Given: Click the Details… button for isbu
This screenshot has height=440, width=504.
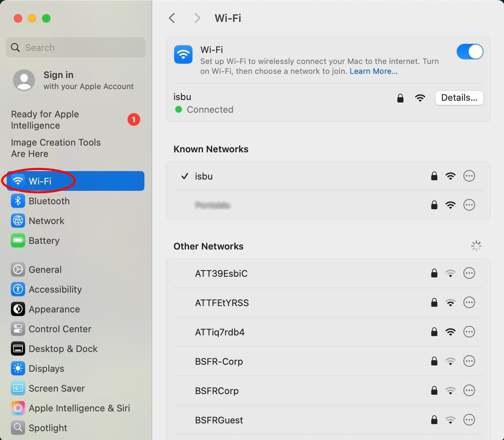Looking at the screenshot, I should pyautogui.click(x=459, y=98).
